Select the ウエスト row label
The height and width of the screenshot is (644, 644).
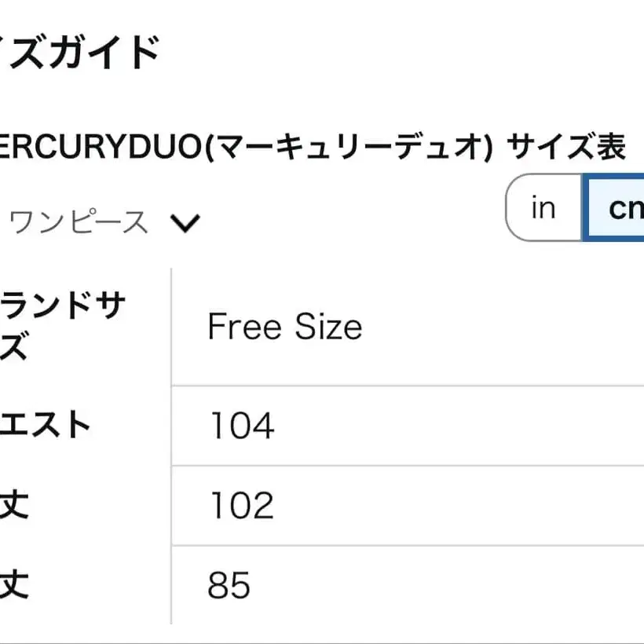tap(46, 425)
